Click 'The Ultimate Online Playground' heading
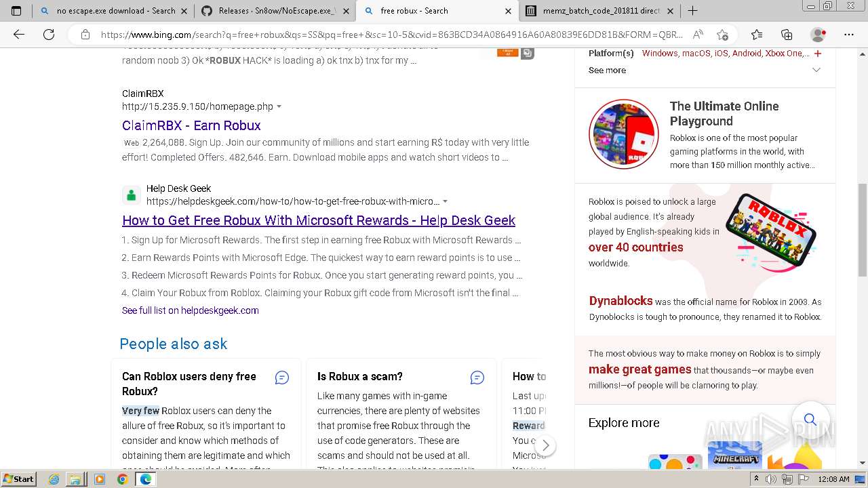The image size is (868, 488). point(724,114)
